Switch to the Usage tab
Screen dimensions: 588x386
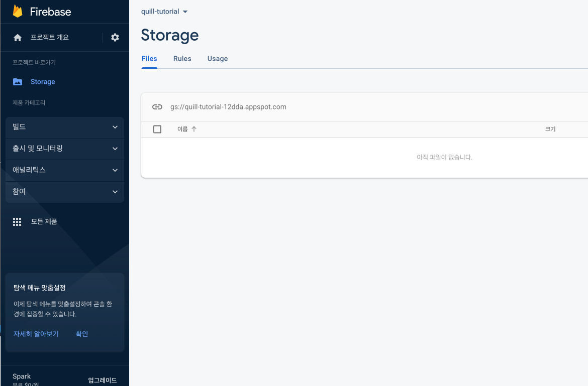(x=218, y=59)
